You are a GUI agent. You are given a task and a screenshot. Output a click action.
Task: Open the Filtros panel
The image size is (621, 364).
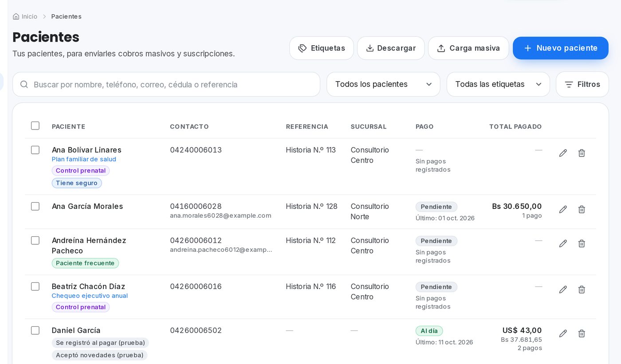[582, 84]
